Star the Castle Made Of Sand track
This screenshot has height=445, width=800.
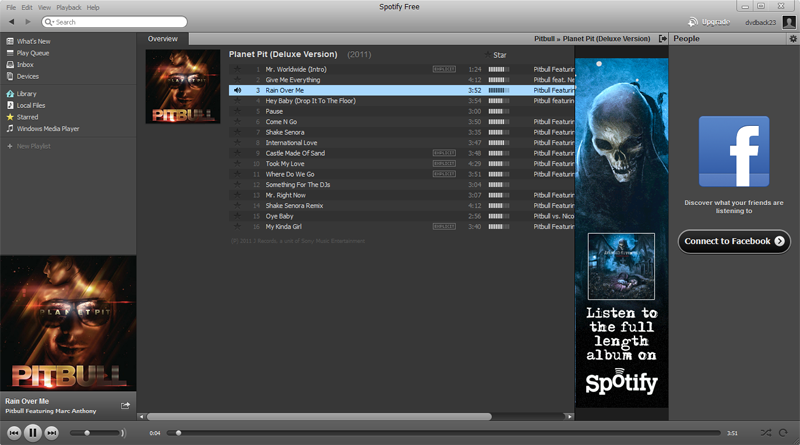tap(237, 153)
